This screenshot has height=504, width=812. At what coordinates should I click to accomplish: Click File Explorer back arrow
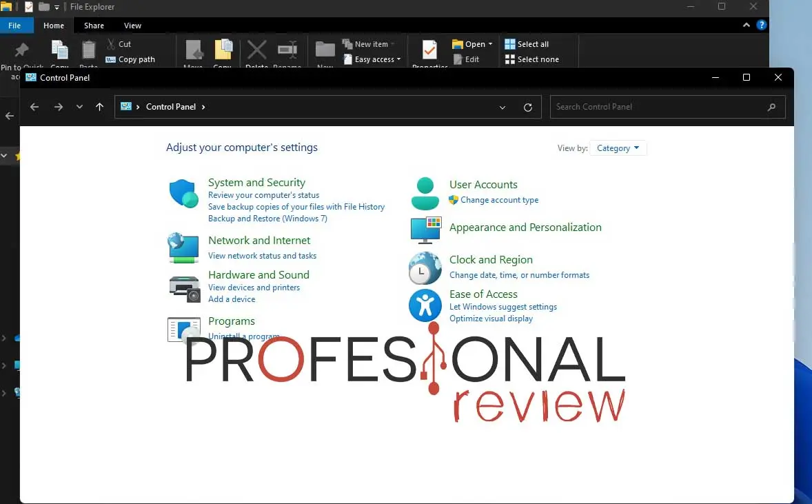[x=10, y=116]
